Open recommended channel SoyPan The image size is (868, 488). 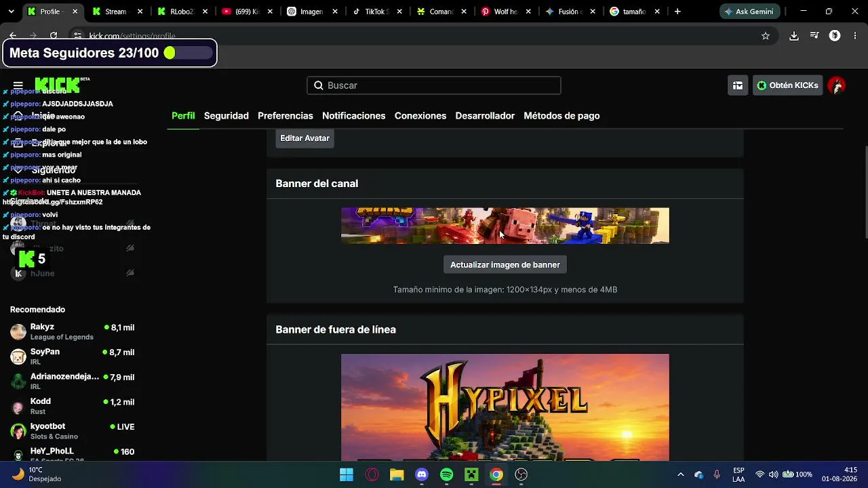[x=73, y=357]
